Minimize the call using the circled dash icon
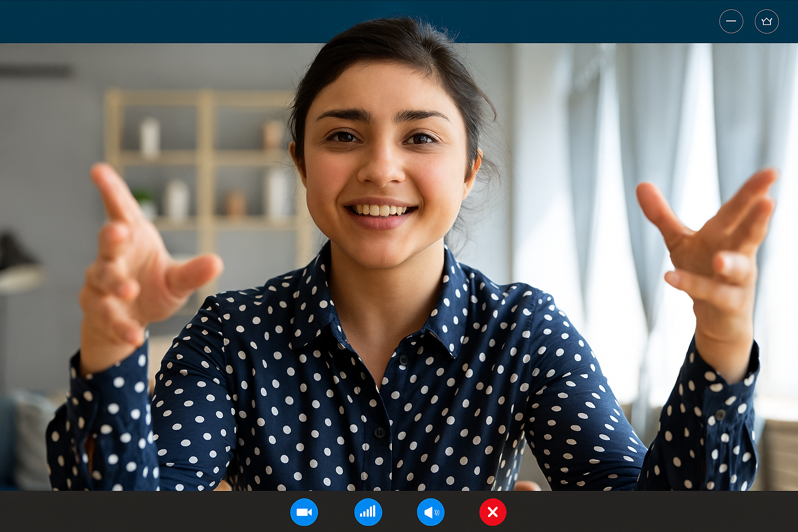The height and width of the screenshot is (532, 798). pyautogui.click(x=731, y=21)
